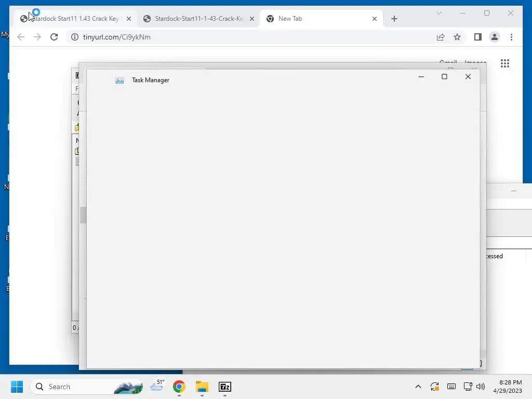532x399 pixels.
Task: Open Chrome from the taskbar
Action: coord(179,387)
